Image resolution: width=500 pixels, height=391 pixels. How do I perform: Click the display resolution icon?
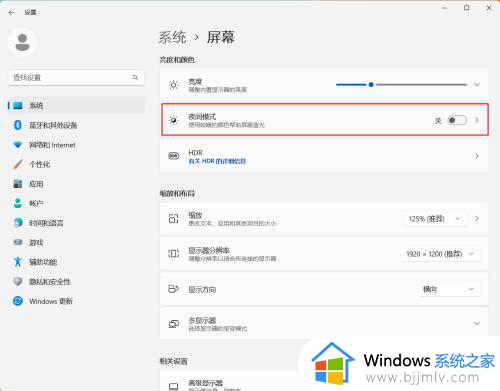[174, 254]
